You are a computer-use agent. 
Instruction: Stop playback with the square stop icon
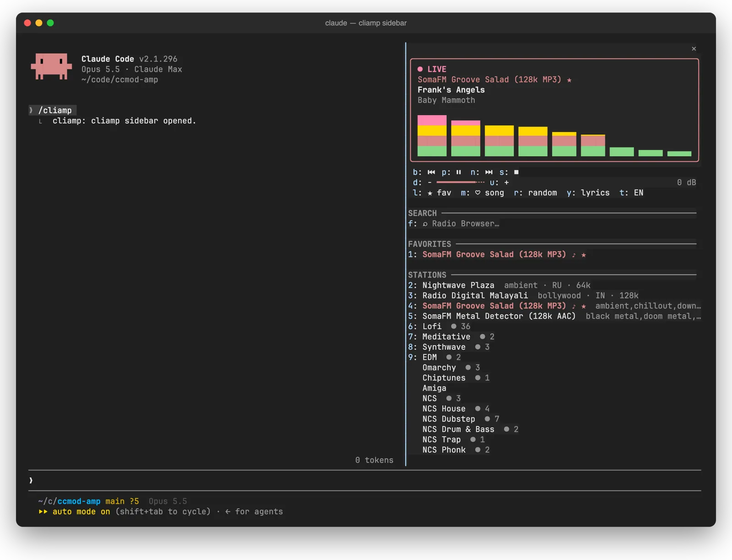[x=517, y=172]
